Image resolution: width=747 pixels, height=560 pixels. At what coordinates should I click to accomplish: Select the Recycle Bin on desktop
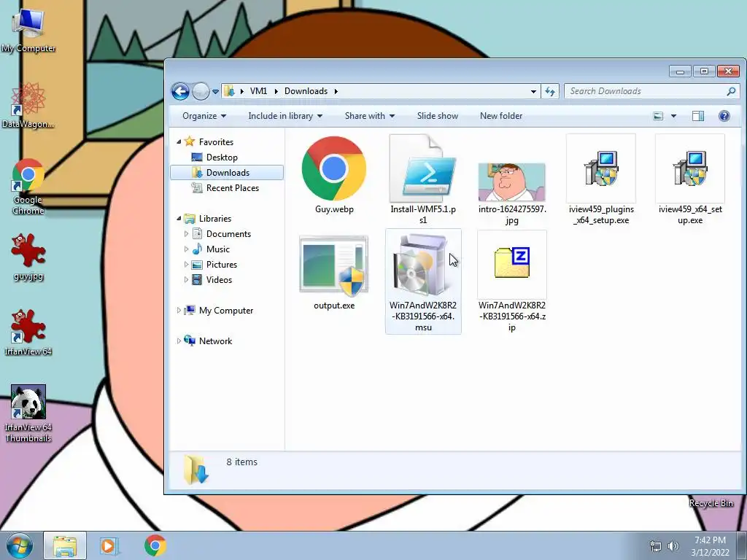coord(711,503)
